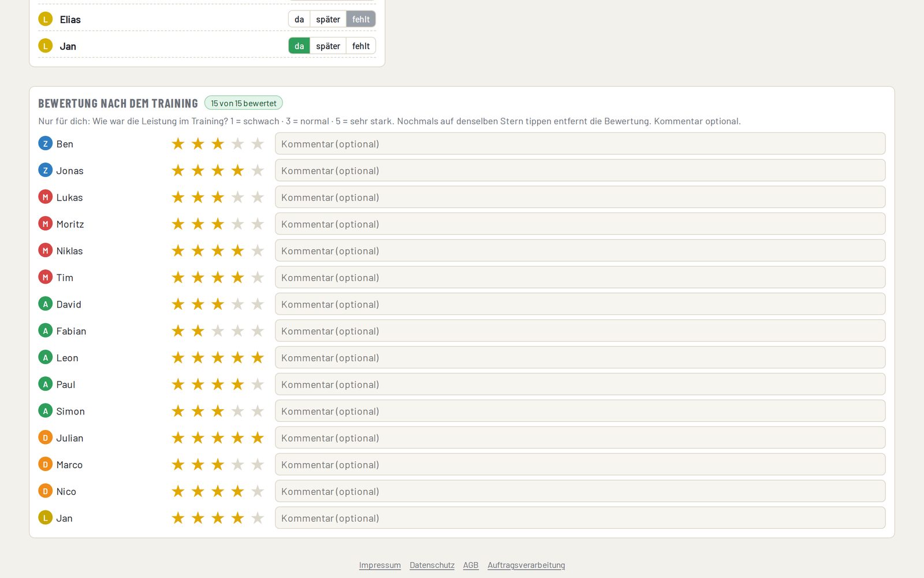Open the AGB link
The image size is (924, 578).
pyautogui.click(x=471, y=565)
